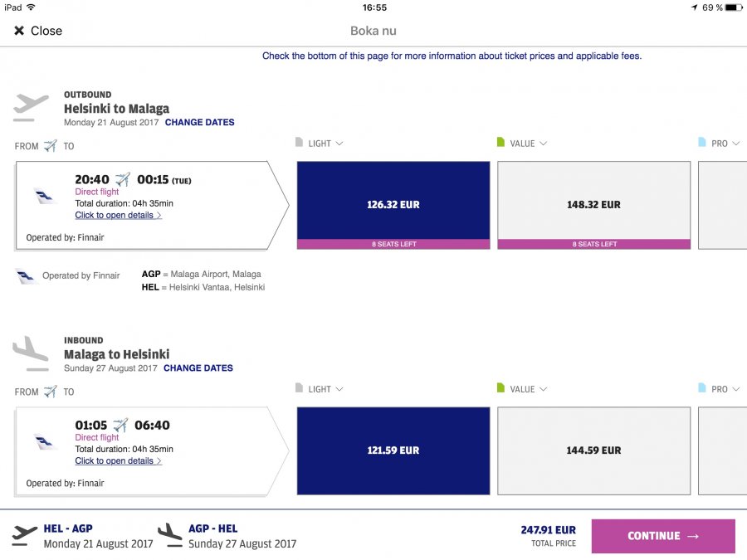Click AGP - HEL landing icon in summary bar
This screenshot has height=560, width=747.
[170, 535]
